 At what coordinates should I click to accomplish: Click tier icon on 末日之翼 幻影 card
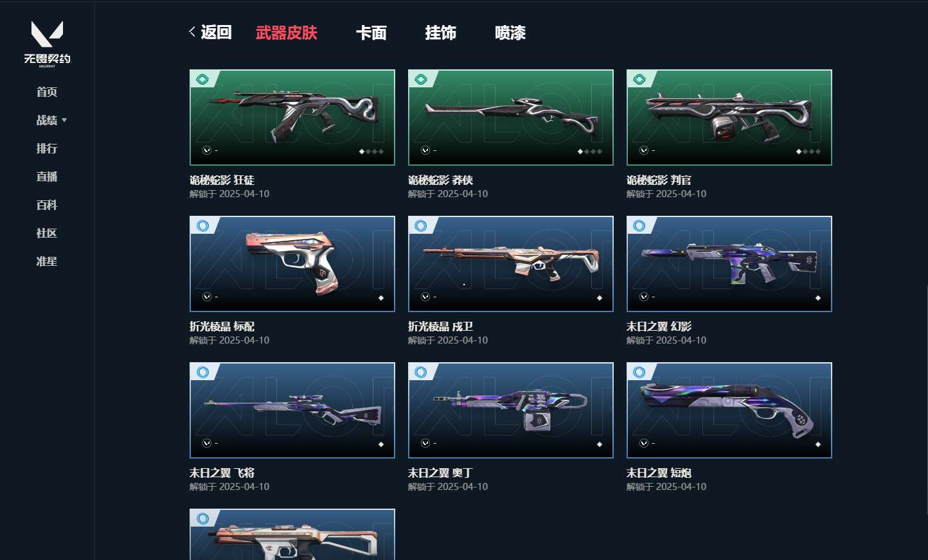pos(639,226)
